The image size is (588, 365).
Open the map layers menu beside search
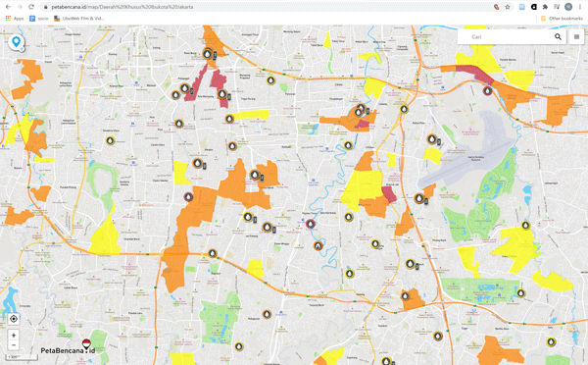click(x=577, y=37)
